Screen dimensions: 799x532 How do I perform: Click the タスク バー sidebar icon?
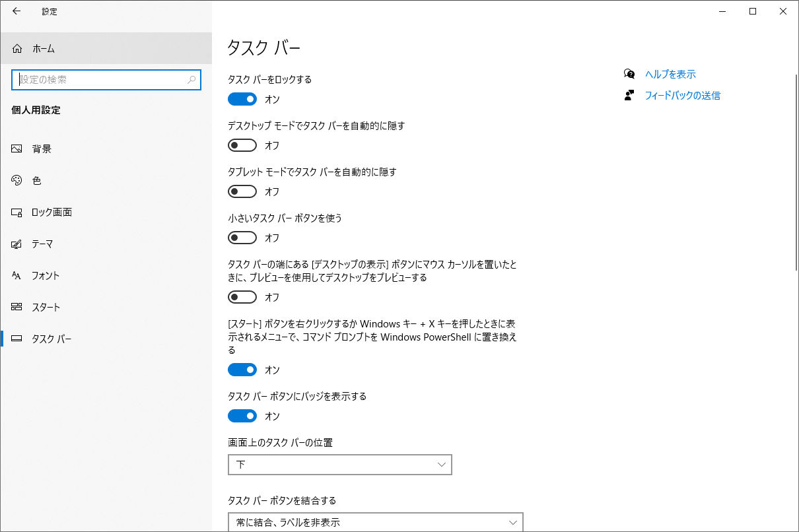(x=17, y=339)
